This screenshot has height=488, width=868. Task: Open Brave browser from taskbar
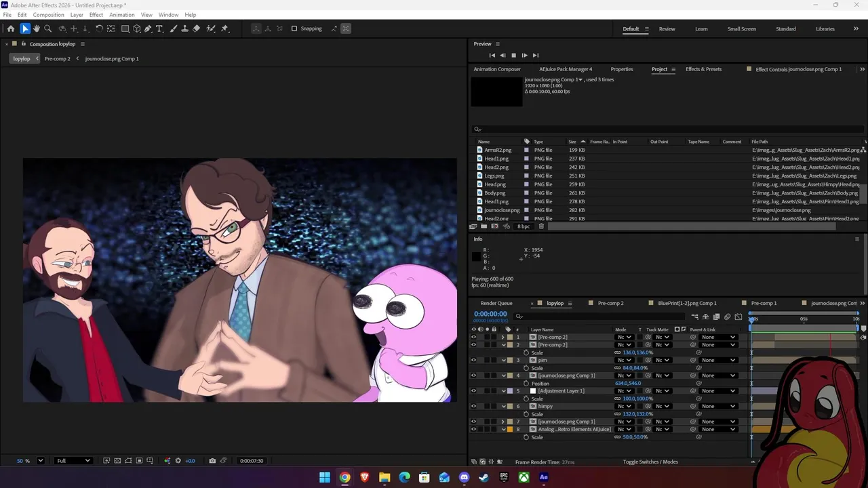click(x=365, y=477)
